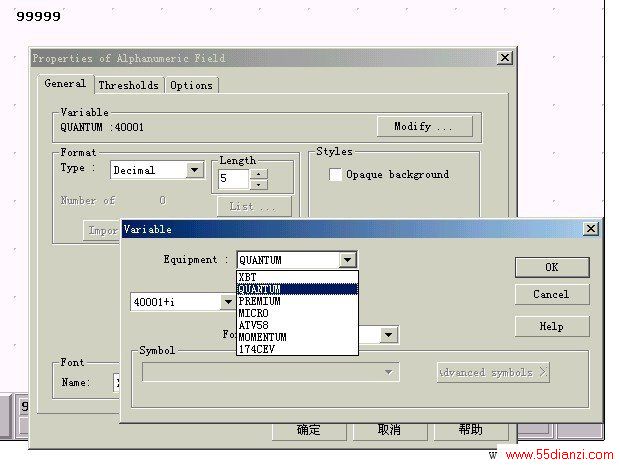Click the 99999 alphanumeric field on canvas

click(x=38, y=16)
